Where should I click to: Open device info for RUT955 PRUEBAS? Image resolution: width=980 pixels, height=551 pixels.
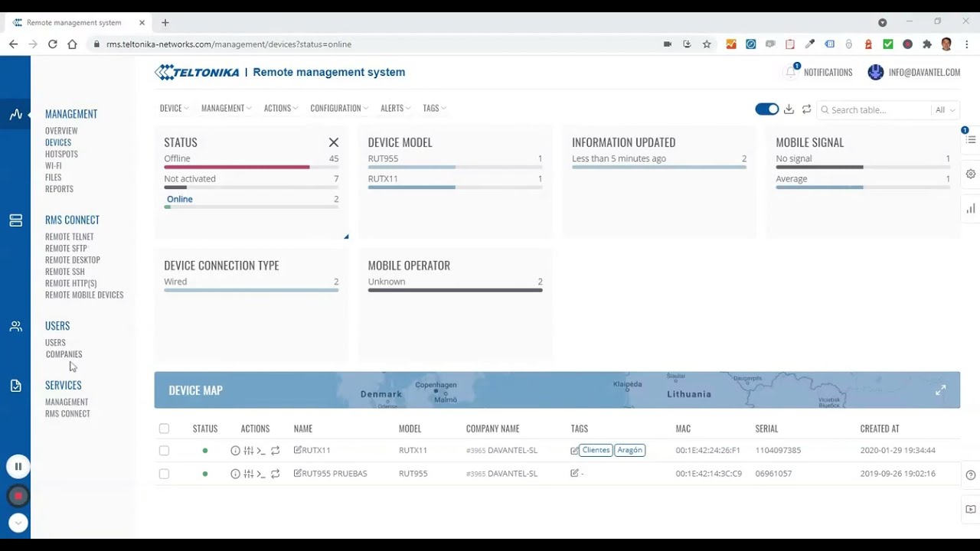pyautogui.click(x=235, y=474)
